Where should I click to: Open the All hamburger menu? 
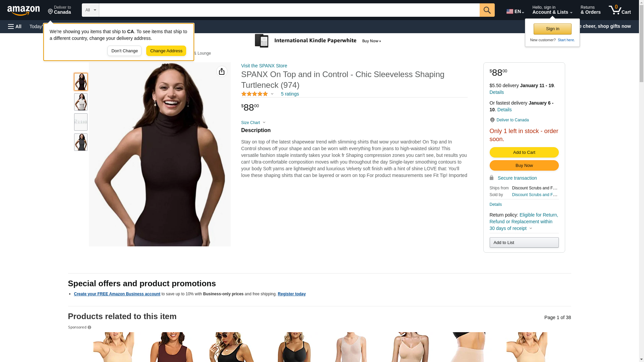[x=15, y=26]
